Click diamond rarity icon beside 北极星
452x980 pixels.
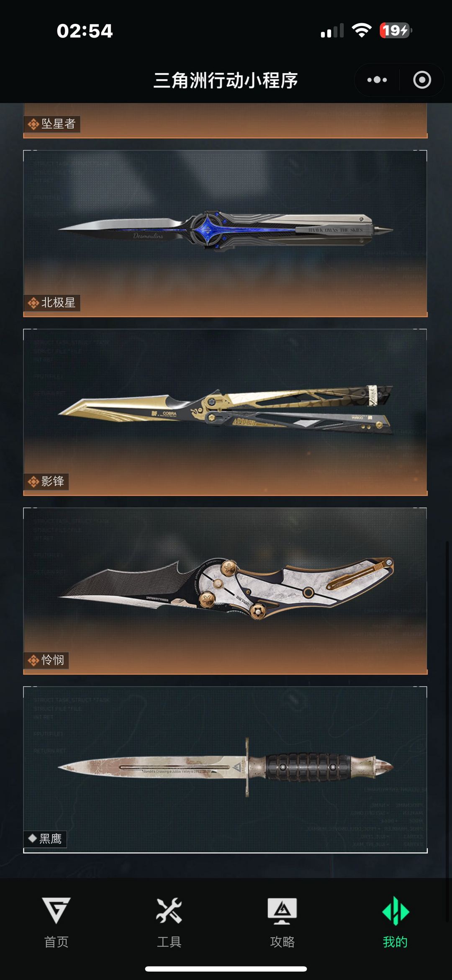[33, 303]
